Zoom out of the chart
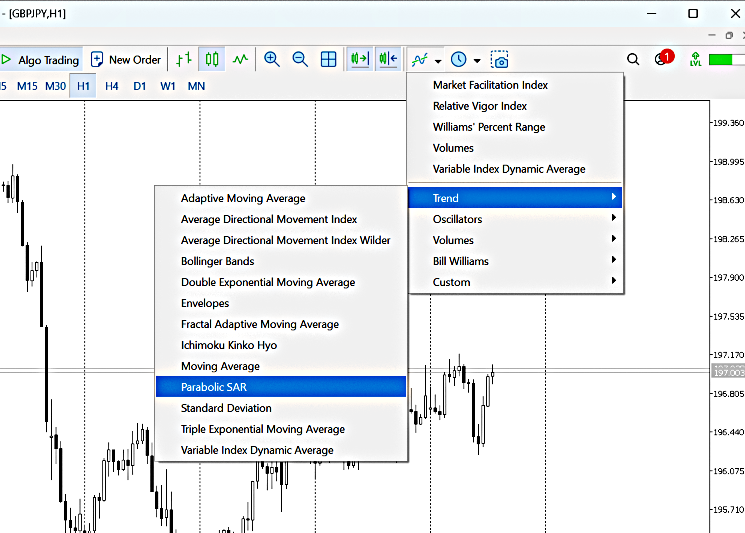Screen dimensions: 745x533 coord(300,59)
